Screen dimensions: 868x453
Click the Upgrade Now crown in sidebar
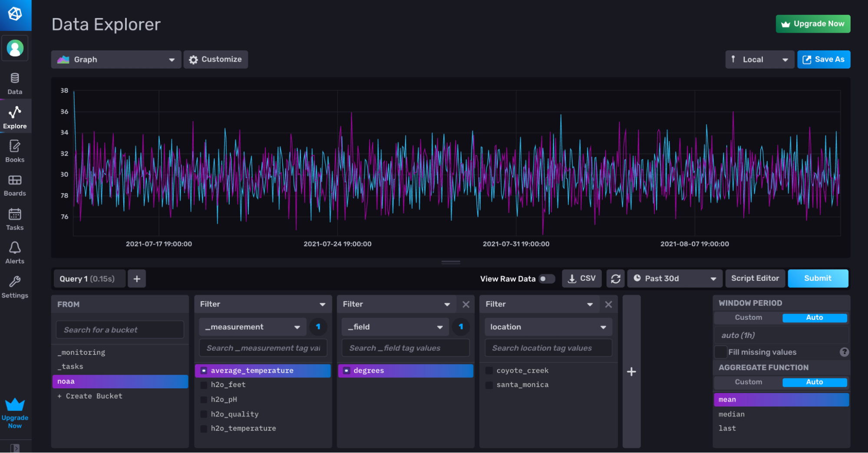15,413
